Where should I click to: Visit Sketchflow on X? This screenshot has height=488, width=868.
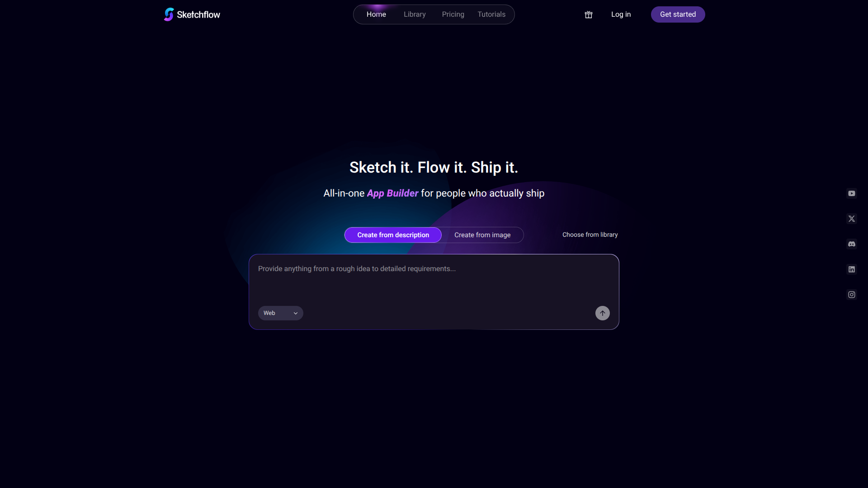pos(852,218)
